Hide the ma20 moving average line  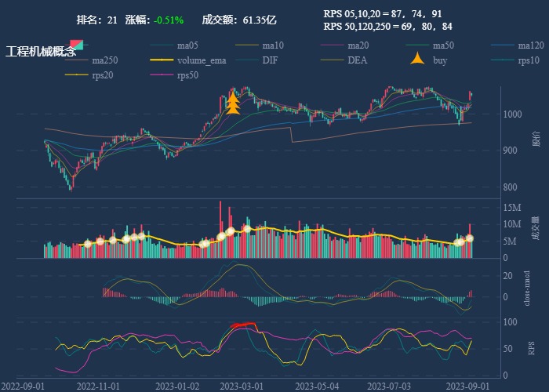coord(346,45)
